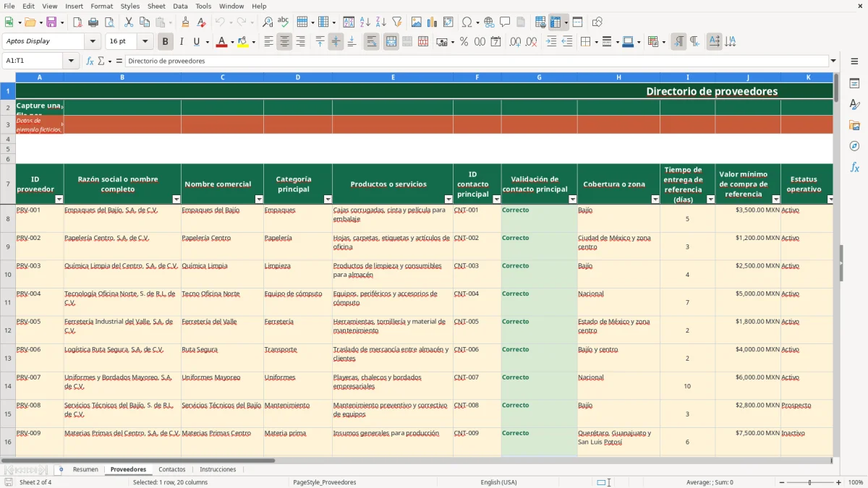Switch to the Contactos sheet tab
Viewport: 868px width, 488px height.
coord(172,469)
